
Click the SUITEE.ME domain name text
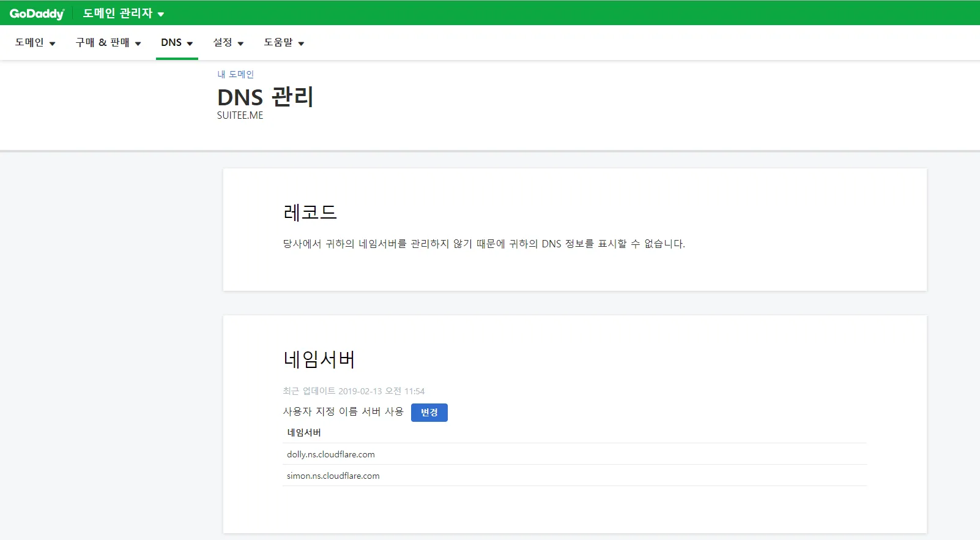click(x=240, y=115)
